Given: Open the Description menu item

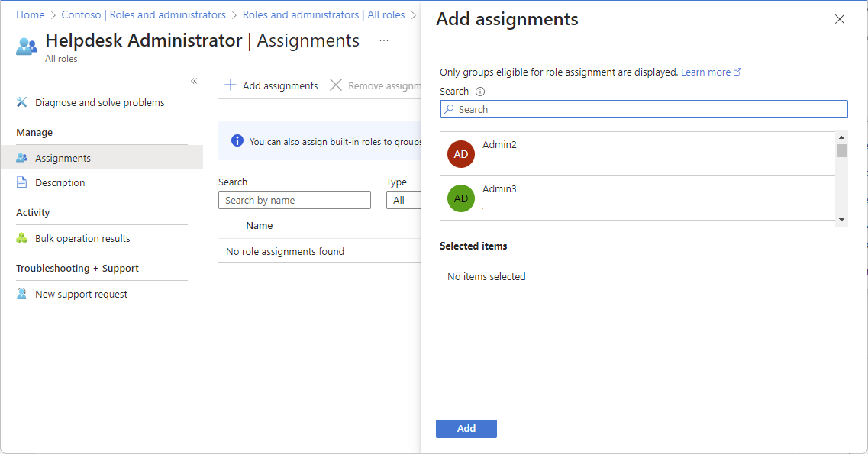Looking at the screenshot, I should (x=60, y=182).
